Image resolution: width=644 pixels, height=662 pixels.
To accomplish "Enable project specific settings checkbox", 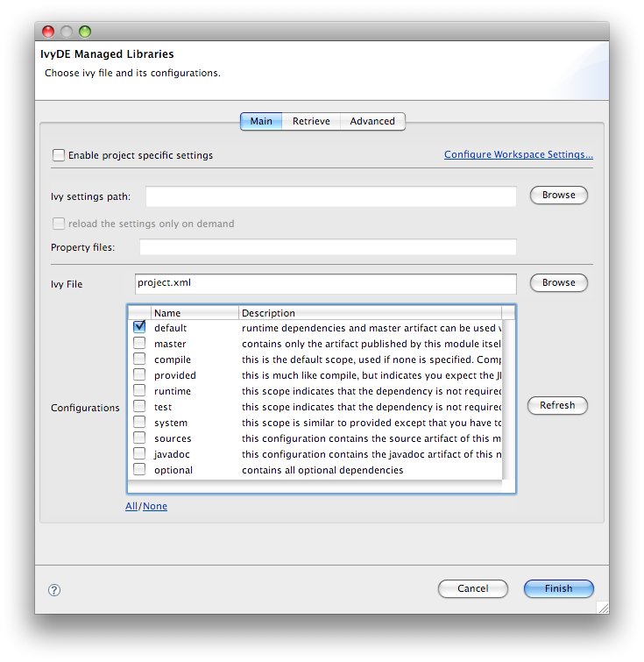I will 59,155.
